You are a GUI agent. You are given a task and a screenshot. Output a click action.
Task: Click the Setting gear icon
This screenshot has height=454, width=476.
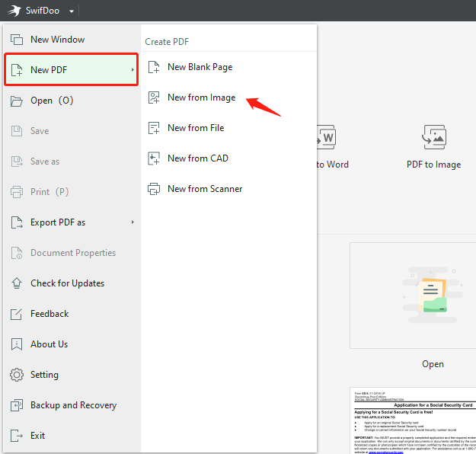click(x=17, y=375)
